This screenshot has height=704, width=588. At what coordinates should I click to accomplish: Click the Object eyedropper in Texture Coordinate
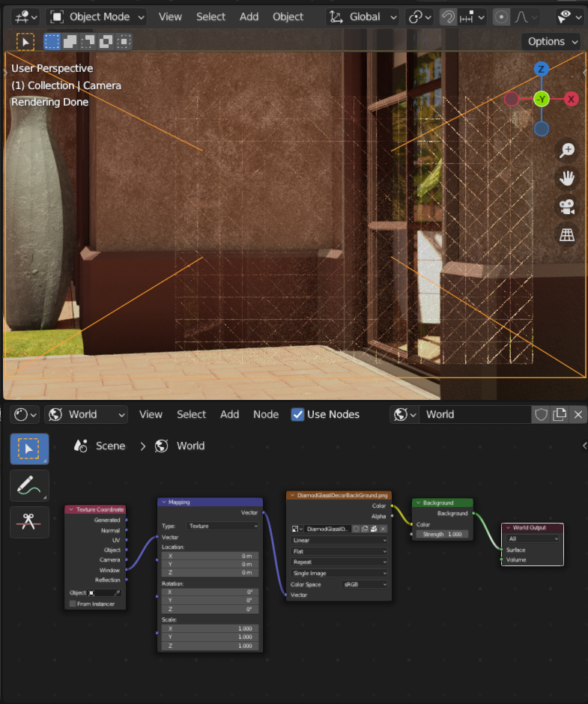pyautogui.click(x=118, y=592)
